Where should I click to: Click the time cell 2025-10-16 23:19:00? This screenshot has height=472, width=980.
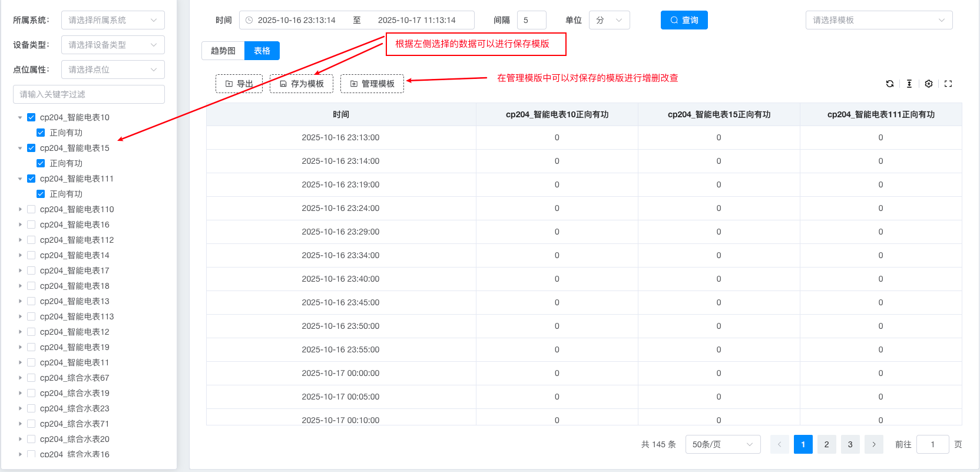[x=340, y=184]
